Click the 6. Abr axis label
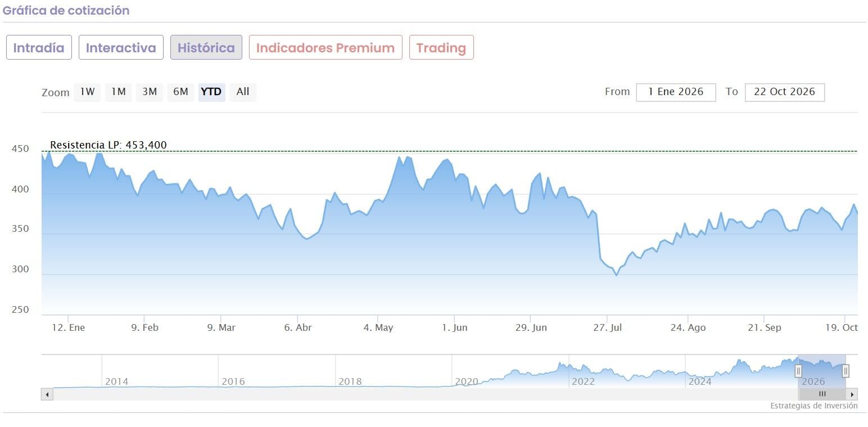This screenshot has height=427, width=868. coord(298,327)
